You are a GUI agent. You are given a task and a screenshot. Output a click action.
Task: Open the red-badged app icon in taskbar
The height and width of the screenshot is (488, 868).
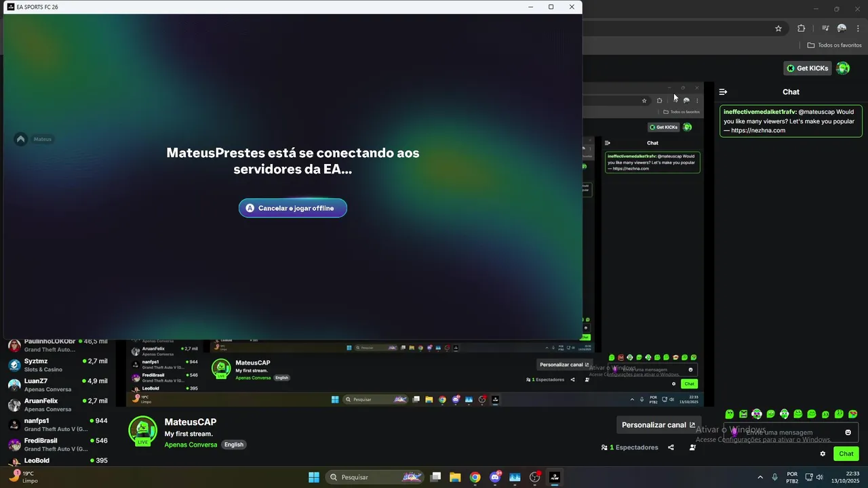tap(535, 477)
